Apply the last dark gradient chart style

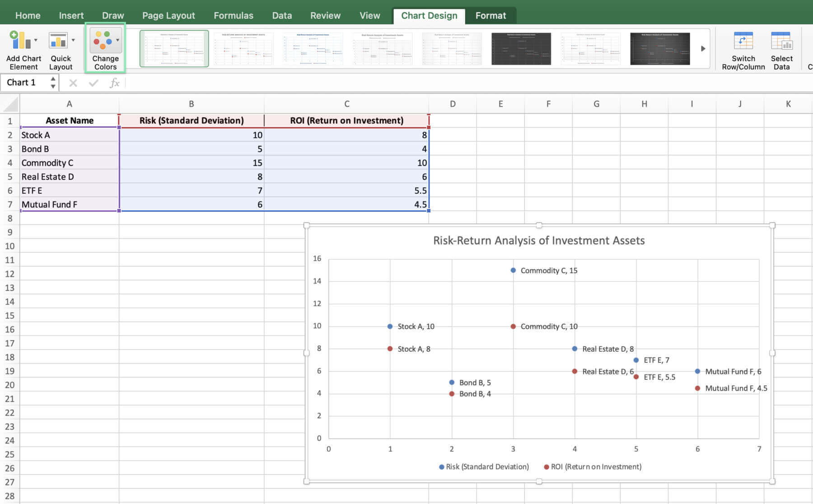pyautogui.click(x=660, y=48)
